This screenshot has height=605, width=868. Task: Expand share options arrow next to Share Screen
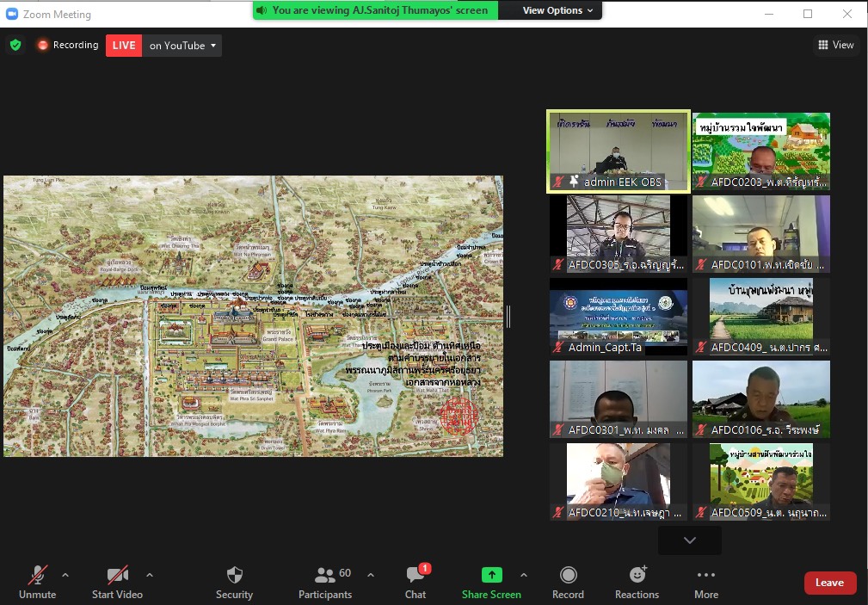(x=524, y=575)
